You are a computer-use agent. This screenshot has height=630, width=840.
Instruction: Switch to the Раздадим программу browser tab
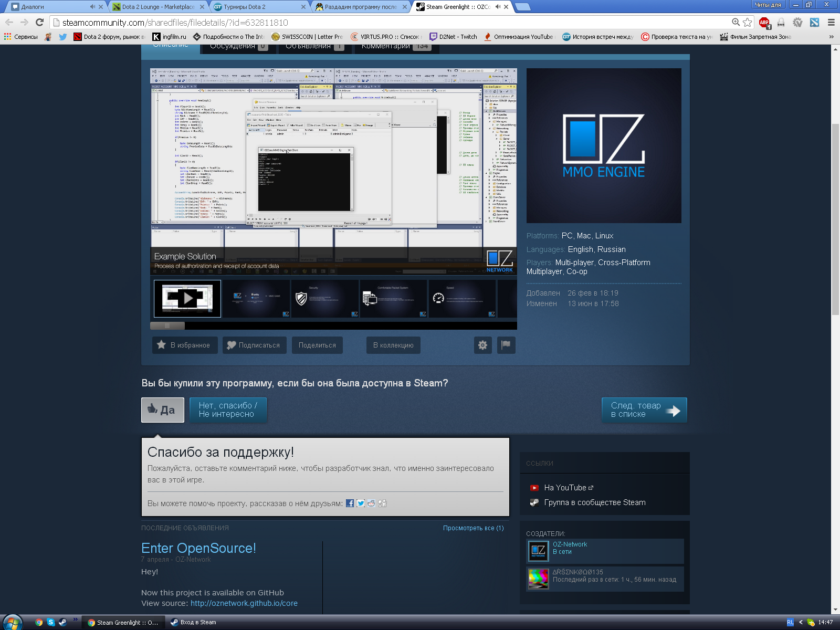click(361, 7)
